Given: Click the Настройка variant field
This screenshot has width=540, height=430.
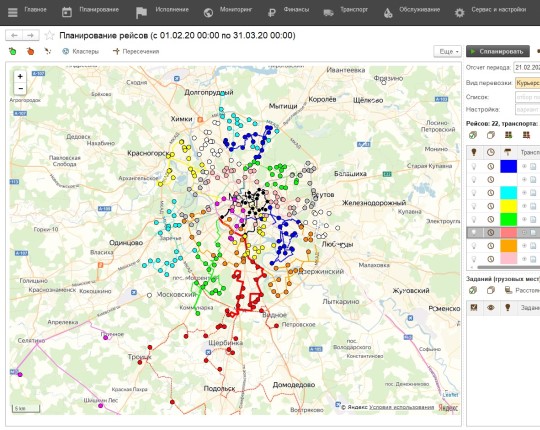Looking at the screenshot, I should pos(527,109).
